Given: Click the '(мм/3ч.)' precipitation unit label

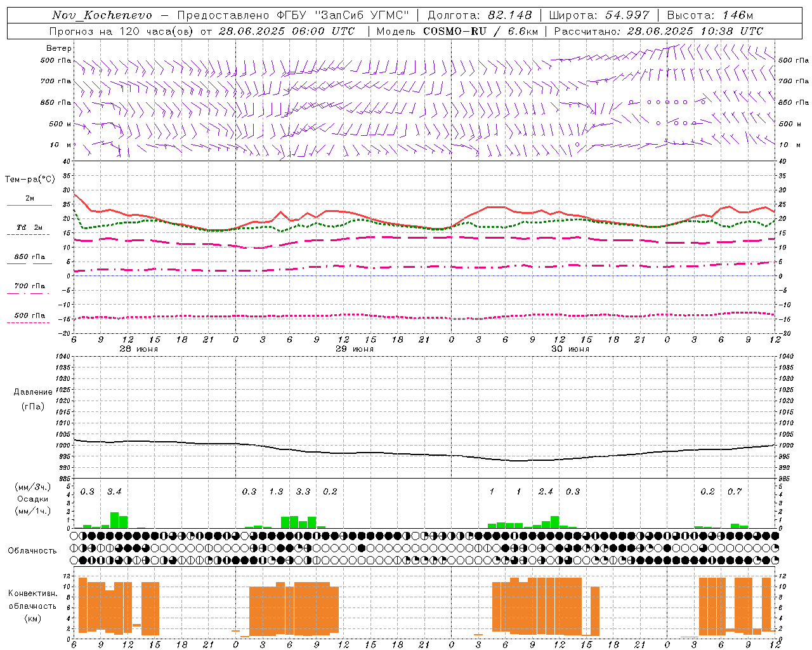Looking at the screenshot, I should click(x=33, y=487).
